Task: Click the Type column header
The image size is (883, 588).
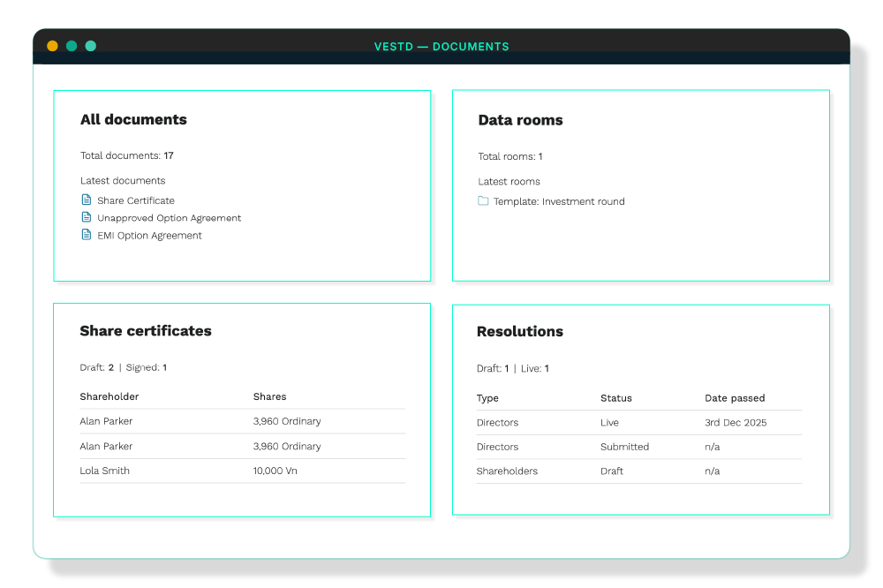Action: coord(487,398)
